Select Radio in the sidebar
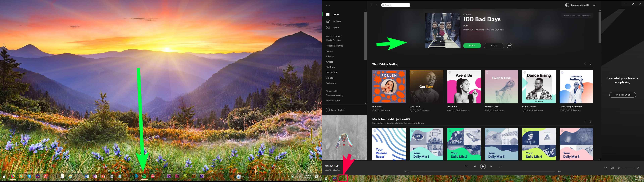Image resolution: width=644 pixels, height=182 pixels. tap(335, 28)
